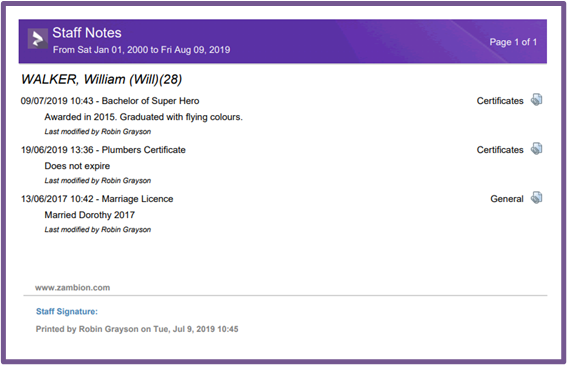Image resolution: width=567 pixels, height=365 pixels.
Task: Click the 'Staff Signature:' label
Action: click(x=67, y=311)
